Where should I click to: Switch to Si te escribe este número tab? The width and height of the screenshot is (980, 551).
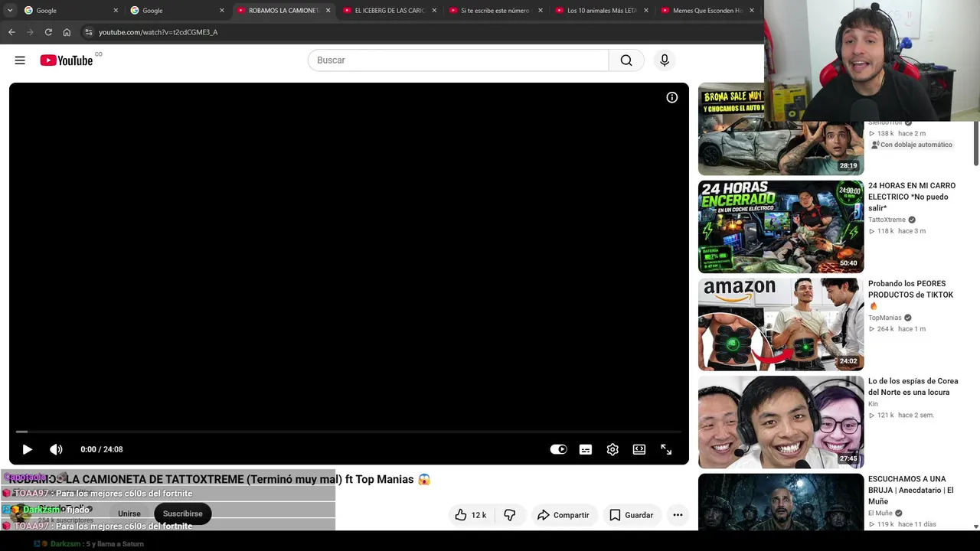click(x=495, y=11)
